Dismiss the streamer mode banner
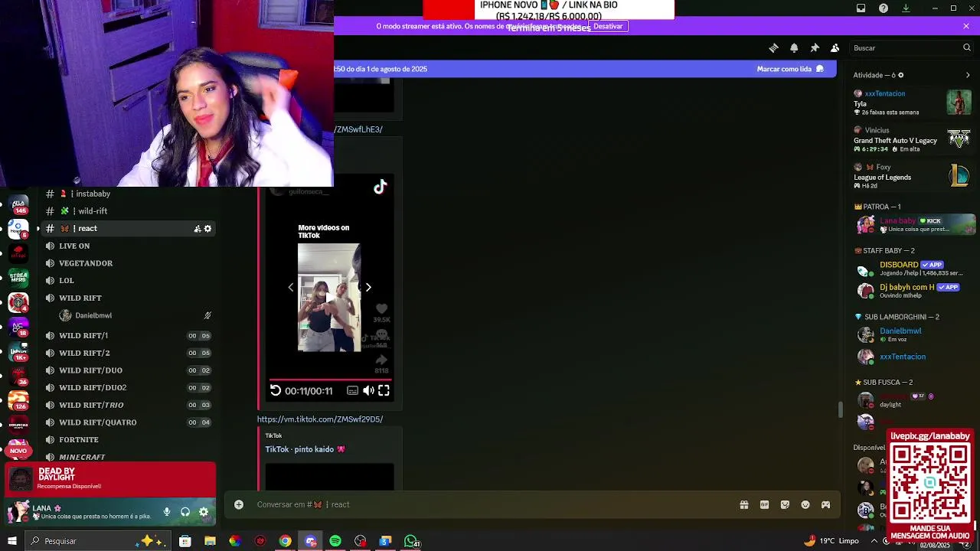The image size is (980, 551). [966, 26]
